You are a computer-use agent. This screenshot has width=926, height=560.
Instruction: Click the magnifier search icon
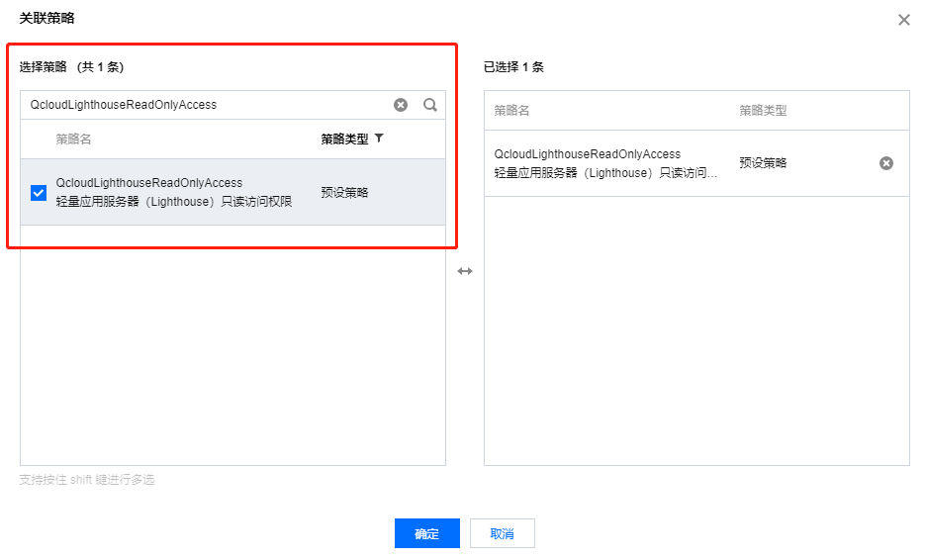[x=430, y=105]
